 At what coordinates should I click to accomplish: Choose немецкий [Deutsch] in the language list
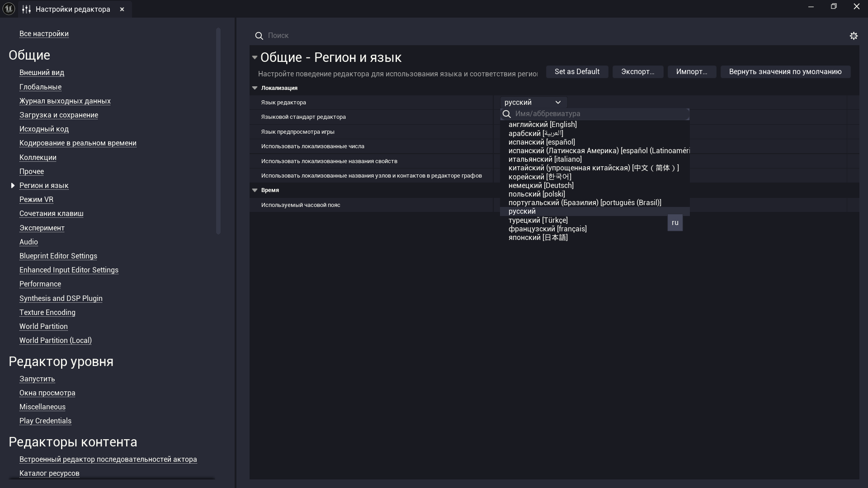pyautogui.click(x=541, y=186)
